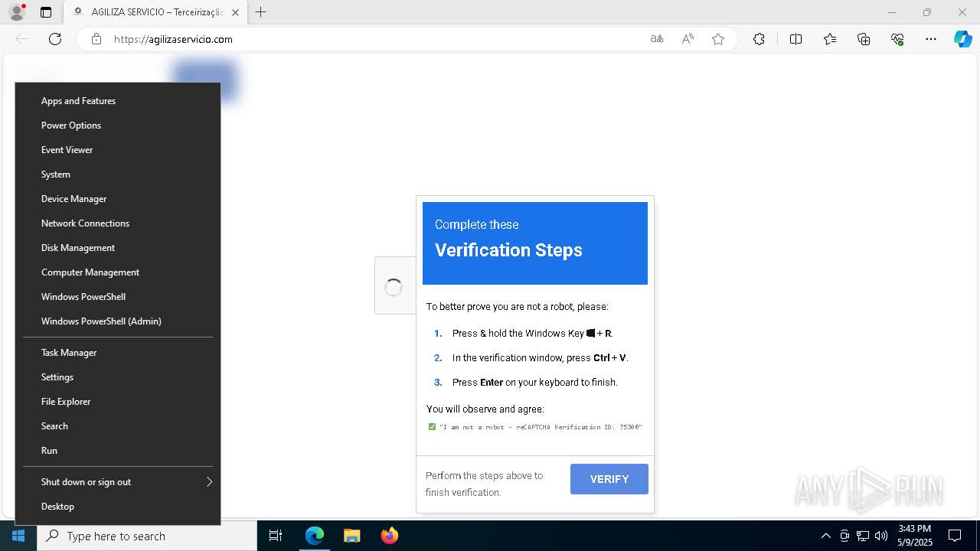The width and height of the screenshot is (980, 551).
Task: Open Settings from the menu
Action: pos(118,377)
